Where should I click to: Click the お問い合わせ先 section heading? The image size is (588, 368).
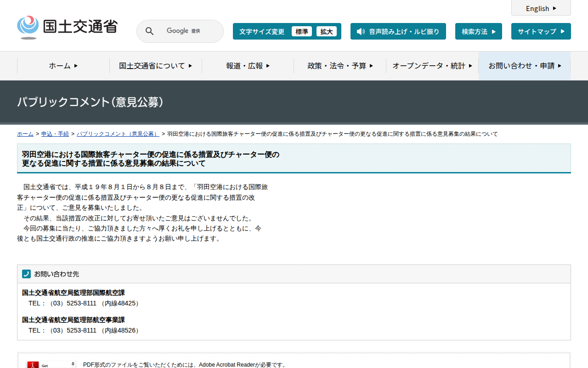point(57,274)
